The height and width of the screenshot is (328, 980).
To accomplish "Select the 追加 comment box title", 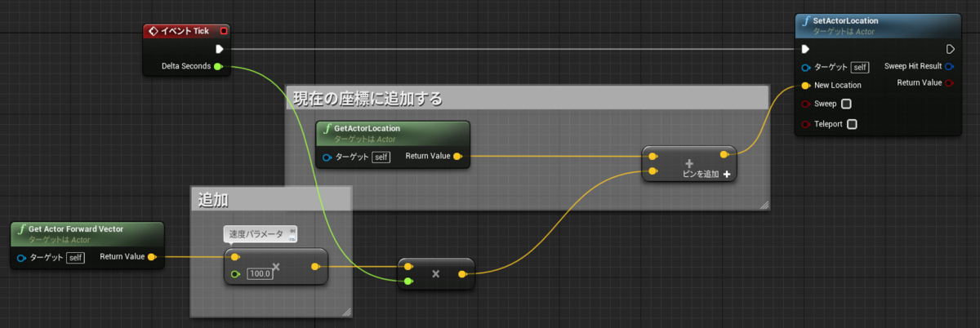I will click(213, 198).
